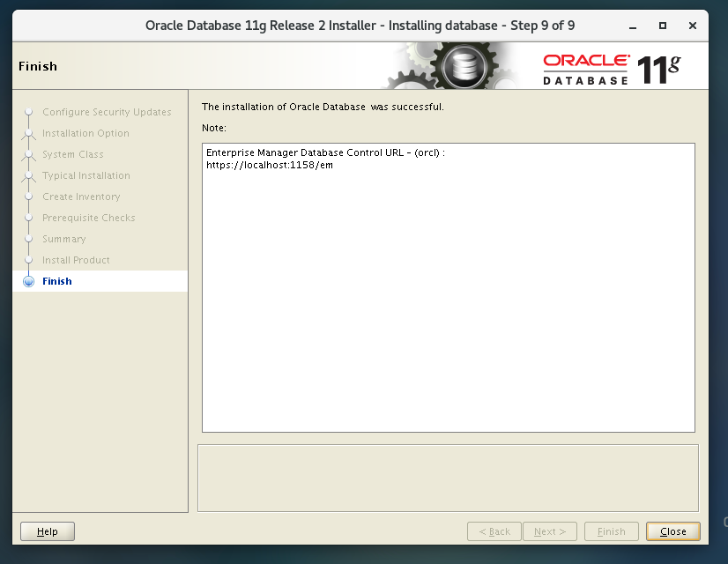Click the disabled Back button
This screenshot has height=564, width=728.
(x=494, y=531)
